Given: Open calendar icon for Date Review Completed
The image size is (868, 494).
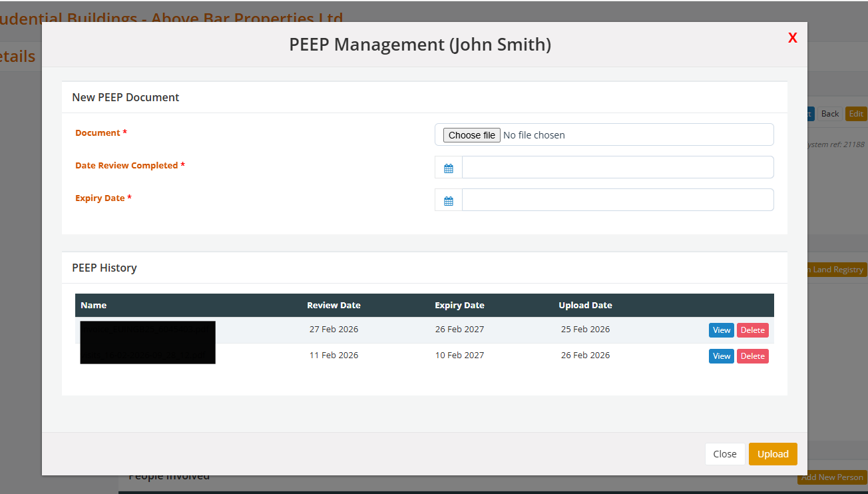Looking at the screenshot, I should tap(449, 168).
